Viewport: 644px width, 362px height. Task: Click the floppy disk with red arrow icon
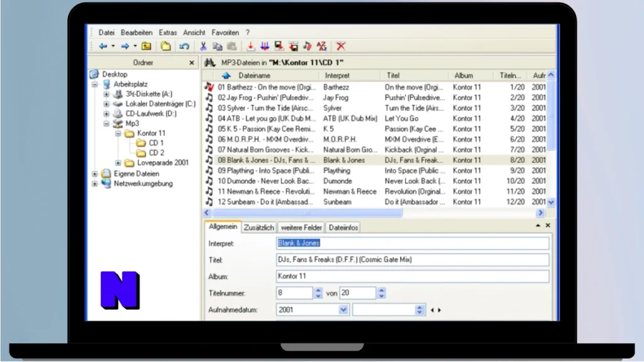point(279,47)
